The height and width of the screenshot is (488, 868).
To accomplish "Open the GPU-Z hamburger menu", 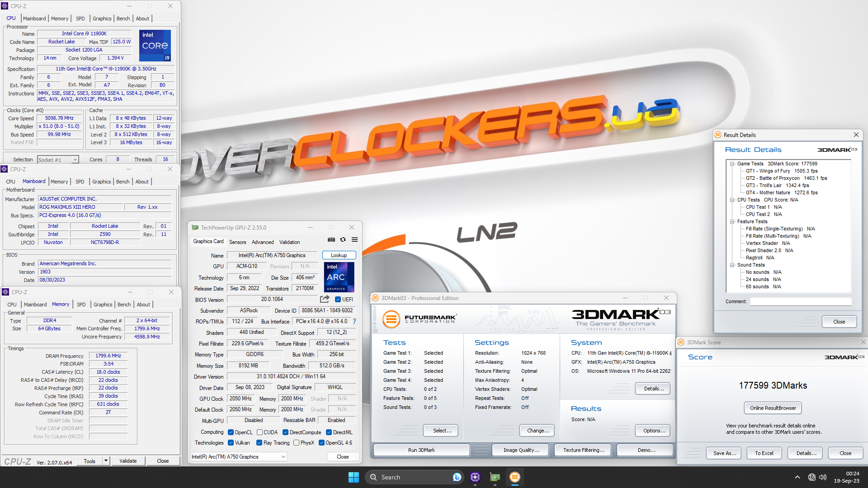I will point(355,240).
